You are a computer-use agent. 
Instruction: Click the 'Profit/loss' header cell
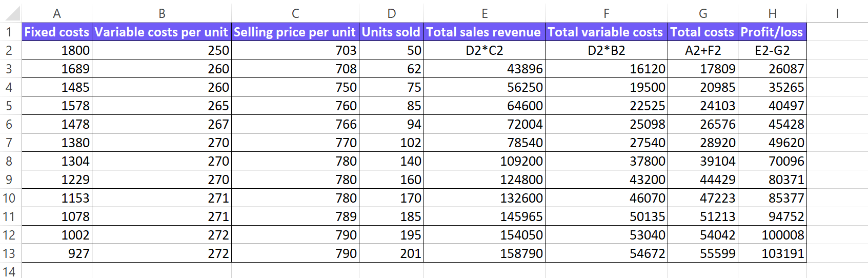coord(773,32)
